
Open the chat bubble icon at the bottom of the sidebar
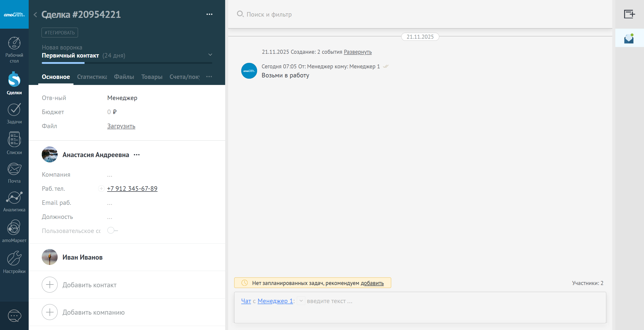click(14, 316)
